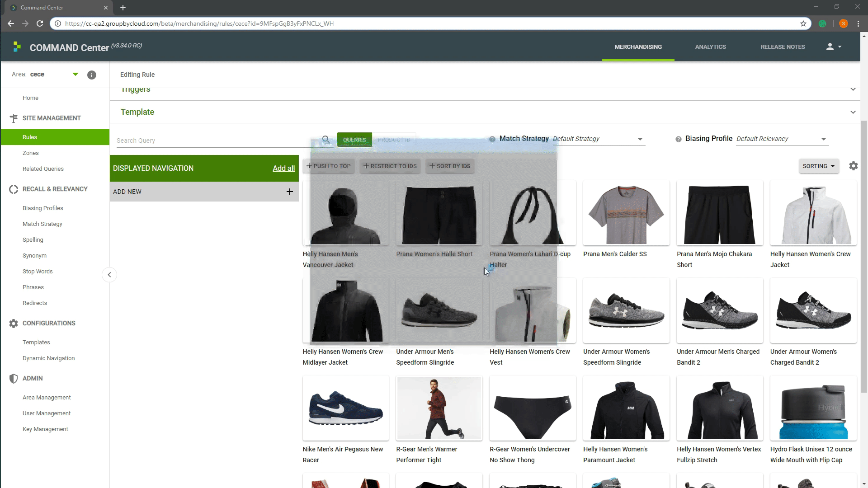Viewport: 868px width, 488px height.
Task: Open Spelling in the sidebar
Action: (33, 240)
